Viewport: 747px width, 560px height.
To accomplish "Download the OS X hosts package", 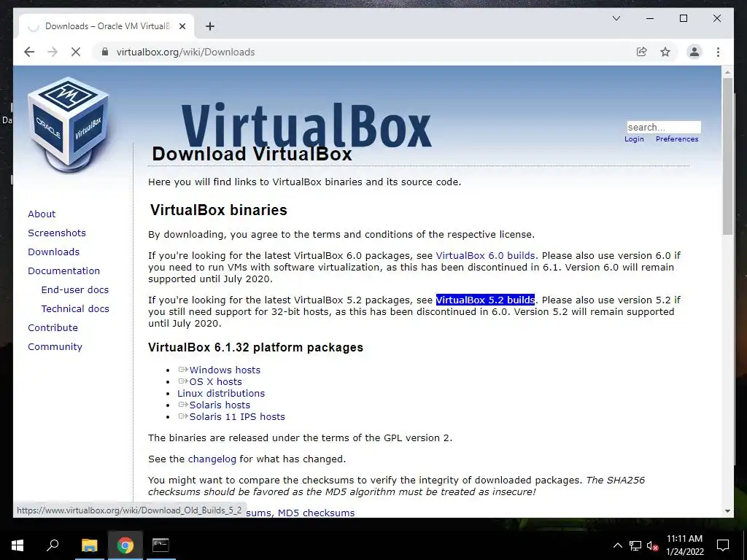I will [x=215, y=381].
